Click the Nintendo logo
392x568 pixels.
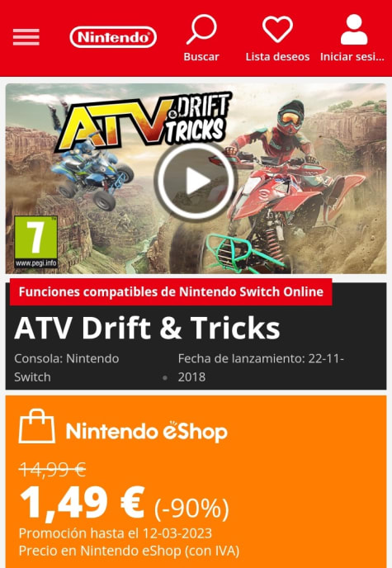click(x=113, y=37)
